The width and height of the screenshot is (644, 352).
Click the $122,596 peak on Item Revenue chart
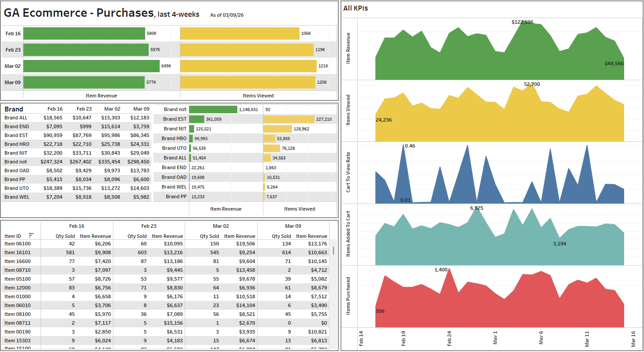(523, 23)
